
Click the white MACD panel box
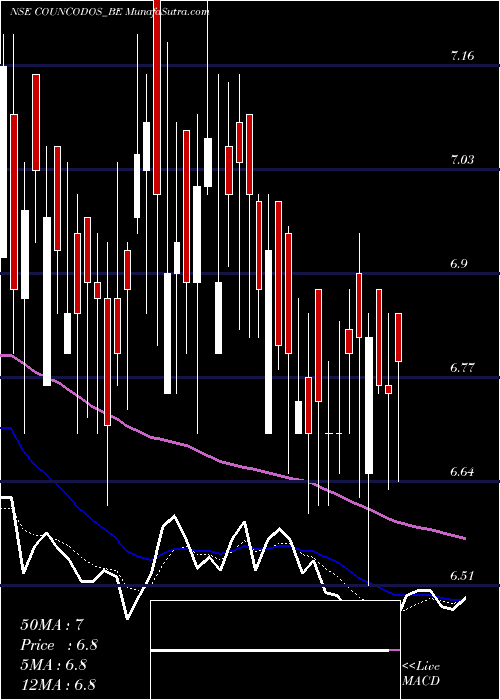tap(275, 650)
